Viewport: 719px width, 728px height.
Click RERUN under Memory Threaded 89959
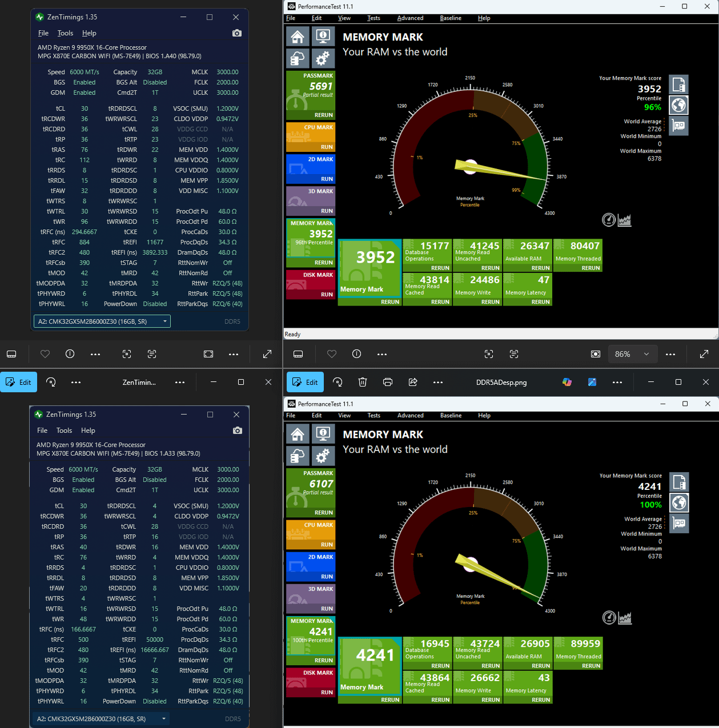pyautogui.click(x=591, y=666)
